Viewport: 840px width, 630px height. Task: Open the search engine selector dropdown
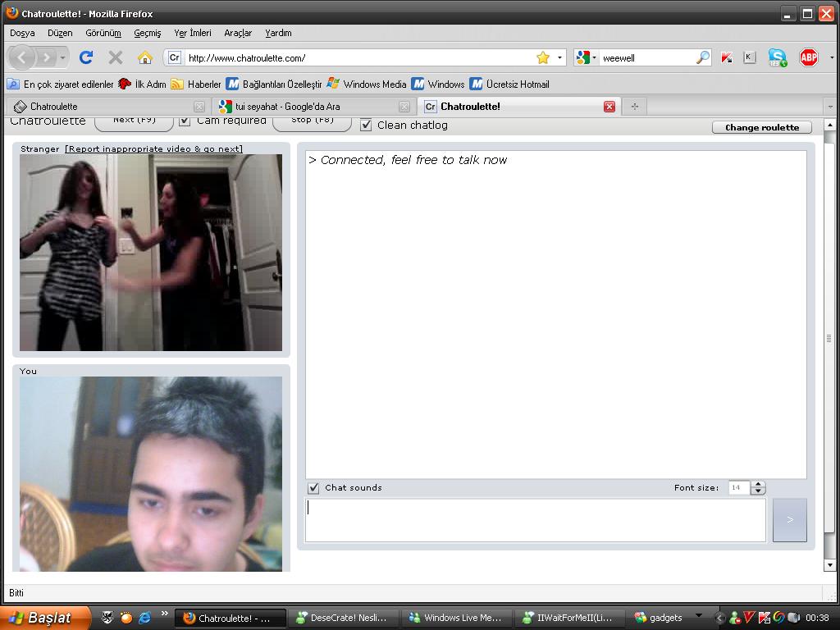click(x=594, y=58)
